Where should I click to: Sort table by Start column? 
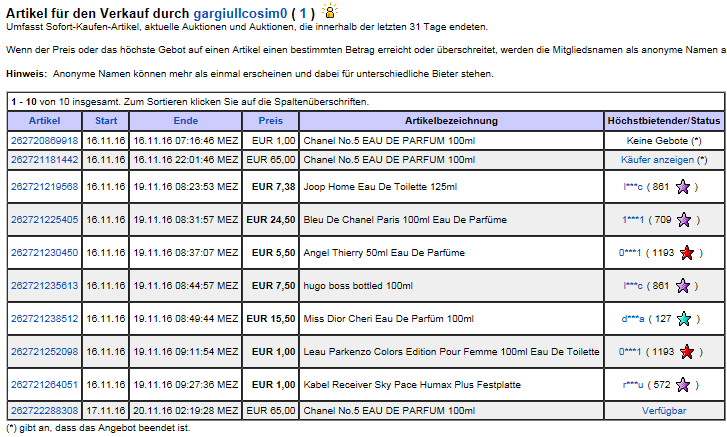106,121
